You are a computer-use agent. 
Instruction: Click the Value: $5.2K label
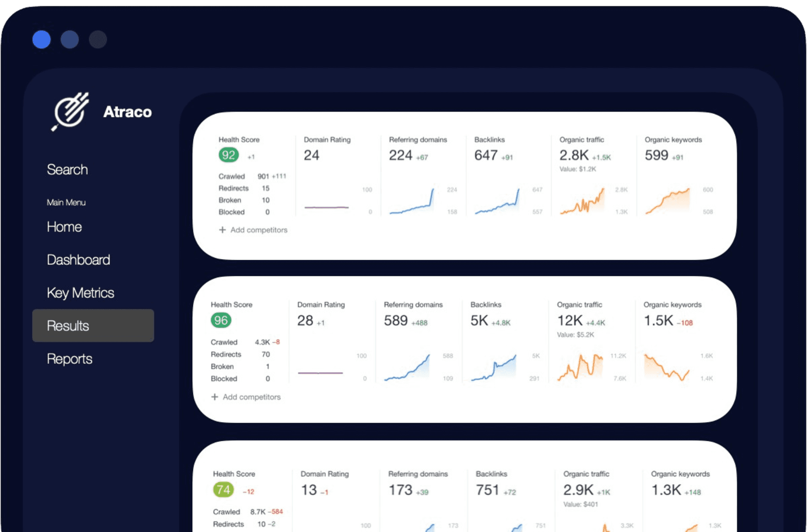pos(575,335)
